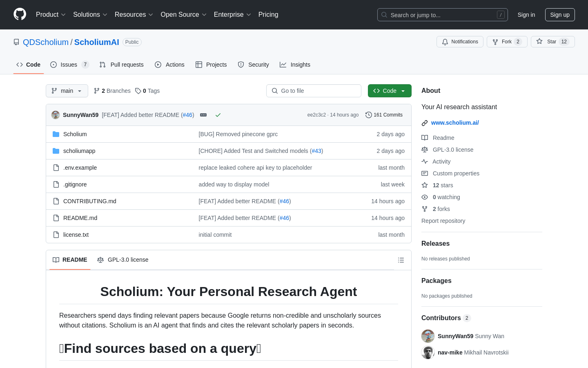Focus the Search or jump to field

[x=443, y=15]
